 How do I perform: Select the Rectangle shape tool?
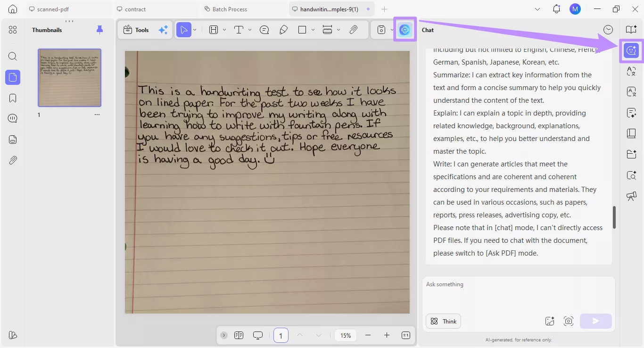(302, 30)
